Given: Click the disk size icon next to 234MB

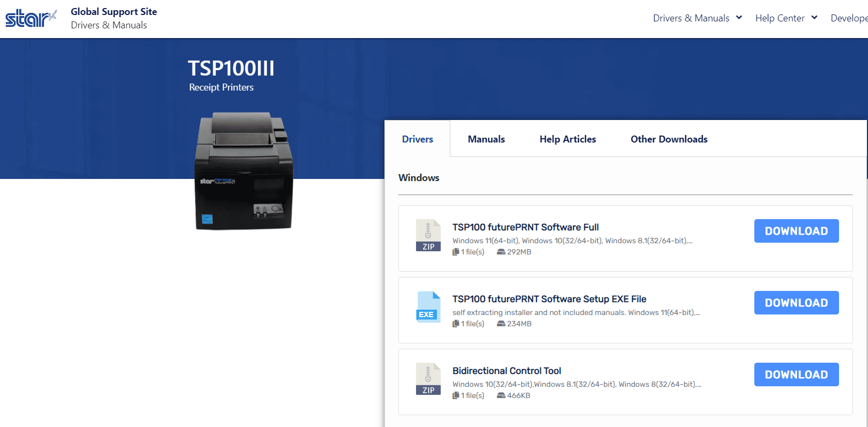Looking at the screenshot, I should tap(501, 324).
